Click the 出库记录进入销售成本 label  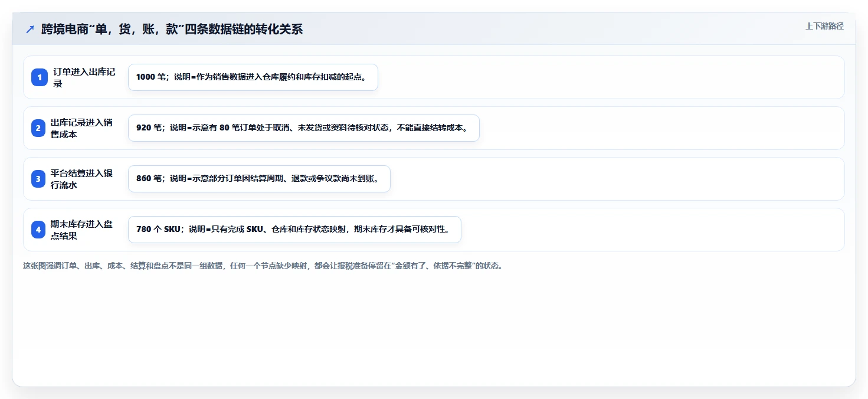pos(81,128)
